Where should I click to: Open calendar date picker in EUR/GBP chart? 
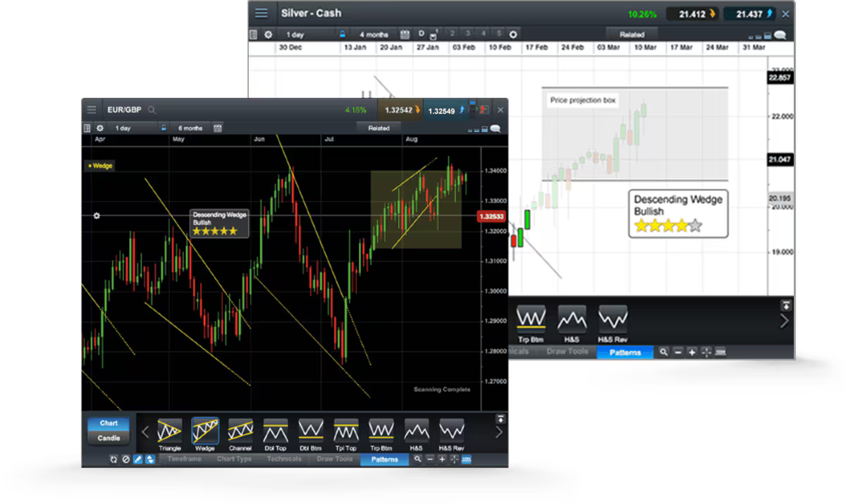(218, 128)
